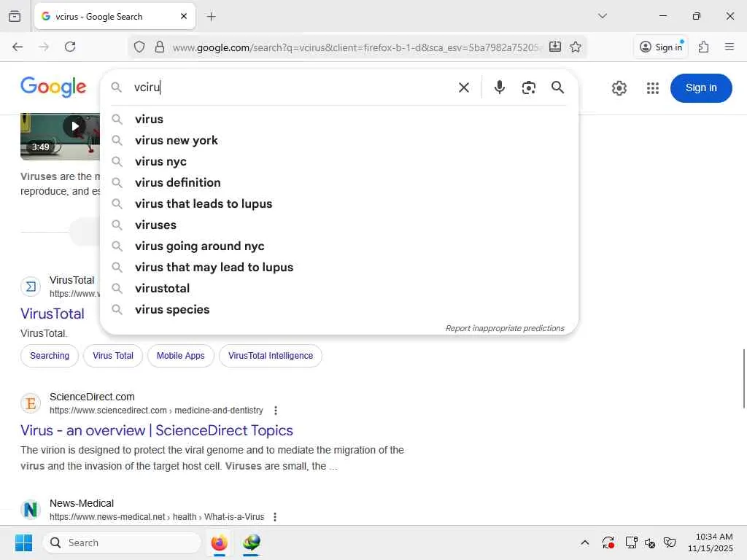
Task: Select the vcirus - Google Search tab
Action: (115, 16)
